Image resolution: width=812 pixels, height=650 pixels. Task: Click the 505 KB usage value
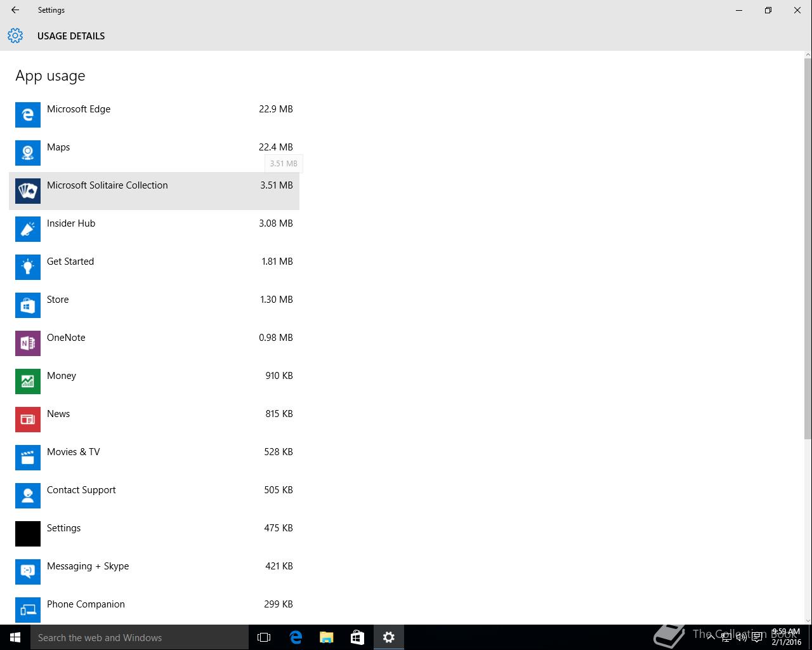pyautogui.click(x=278, y=490)
